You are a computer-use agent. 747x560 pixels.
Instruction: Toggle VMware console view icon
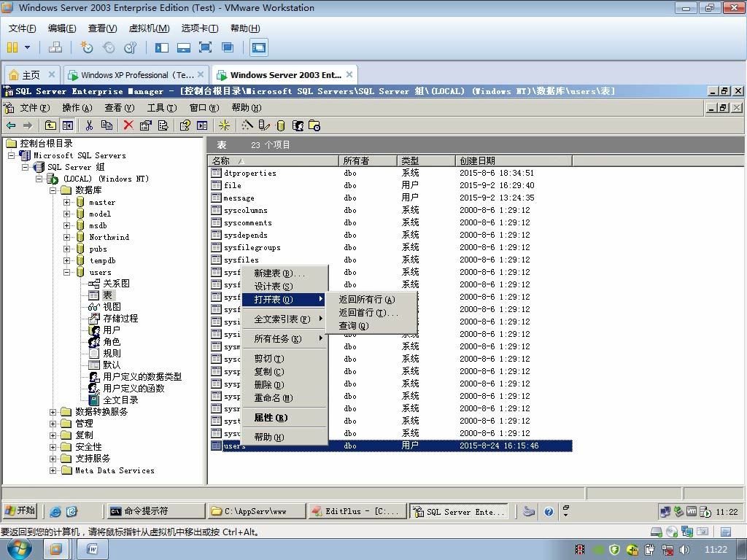(259, 47)
